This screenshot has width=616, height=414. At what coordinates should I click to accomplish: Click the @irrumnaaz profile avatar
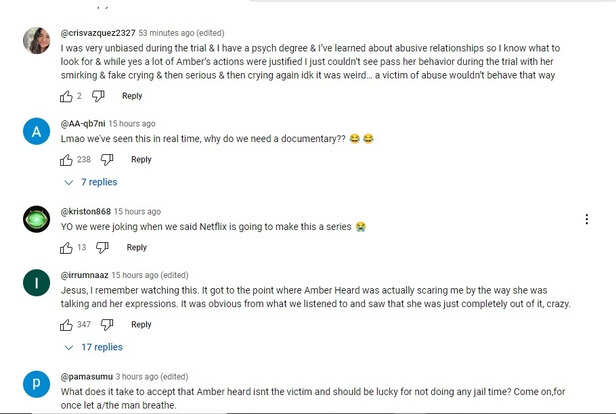click(x=35, y=285)
